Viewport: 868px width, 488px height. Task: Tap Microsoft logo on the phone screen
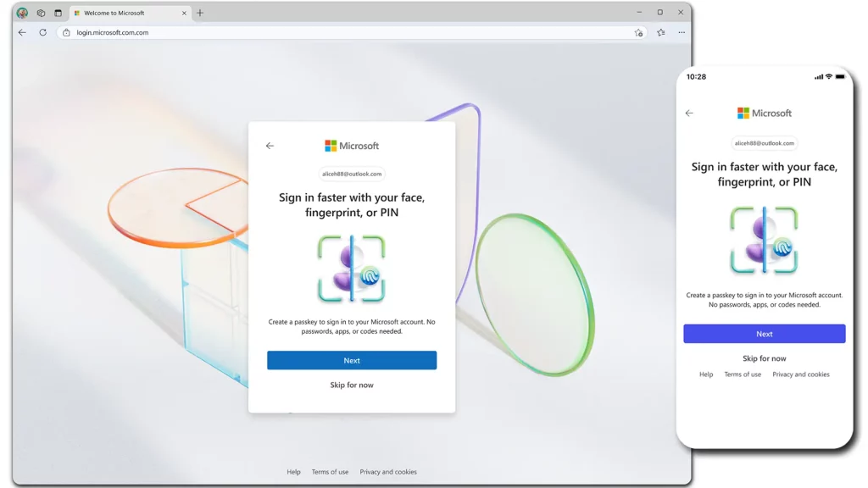(x=765, y=114)
